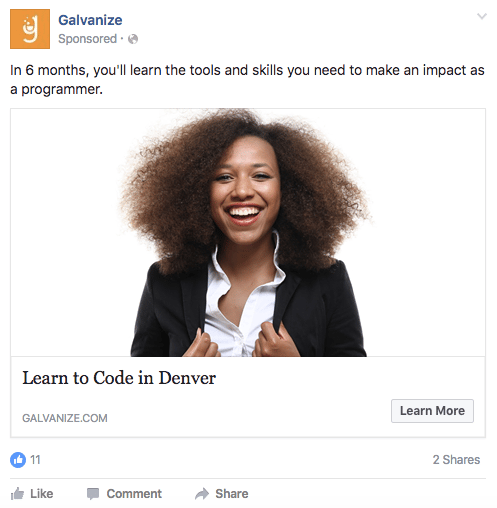Open the ad photo of smiling woman

coord(248,232)
